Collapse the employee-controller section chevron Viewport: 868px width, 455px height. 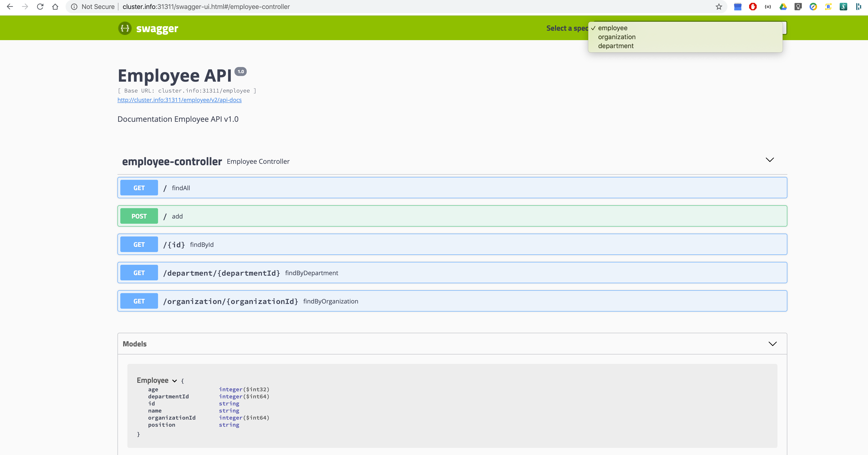click(770, 160)
